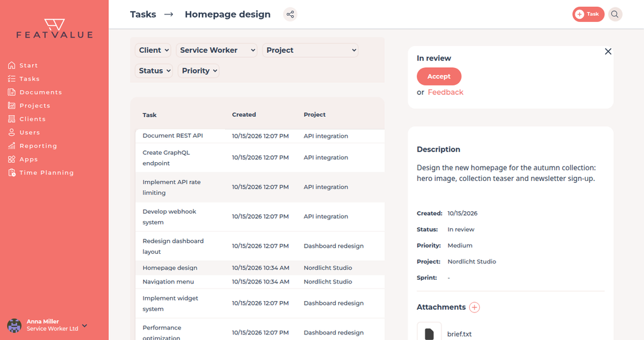
Task: Open Apps section
Action: (x=29, y=160)
